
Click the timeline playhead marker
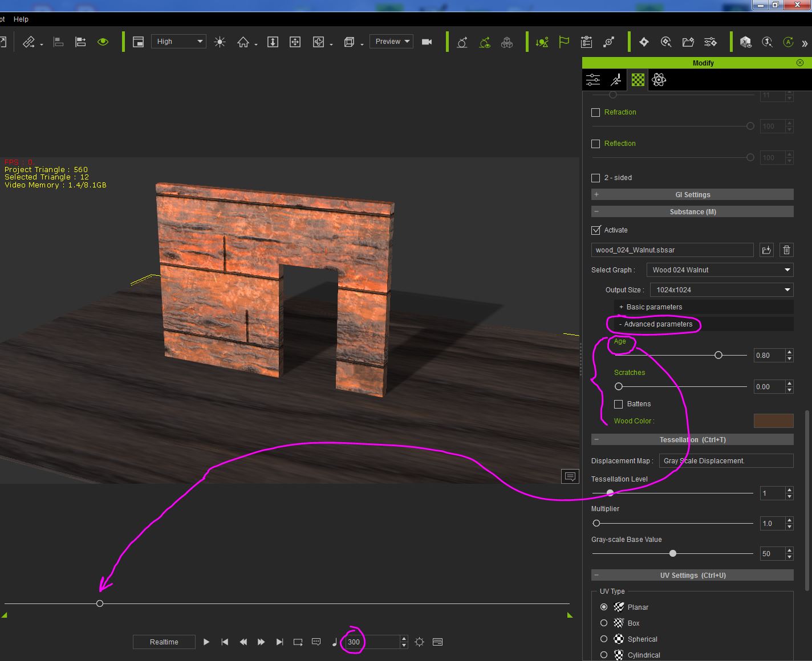pos(100,603)
